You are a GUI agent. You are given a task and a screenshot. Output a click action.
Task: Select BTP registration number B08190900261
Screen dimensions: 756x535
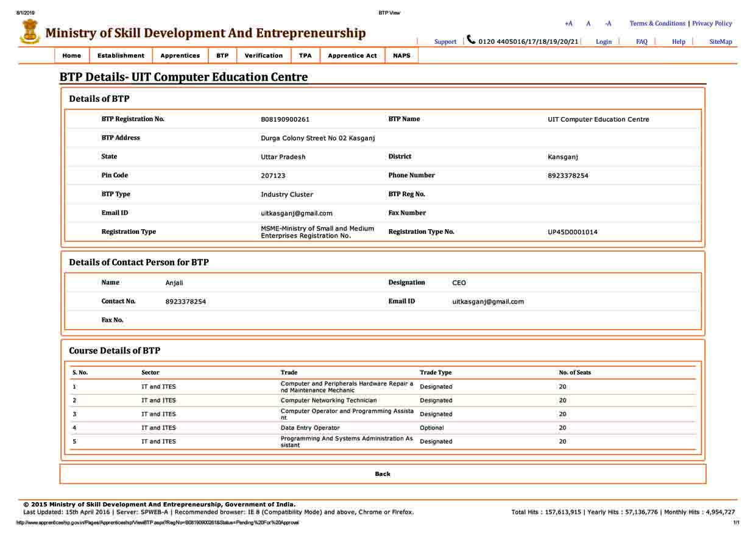coord(285,119)
